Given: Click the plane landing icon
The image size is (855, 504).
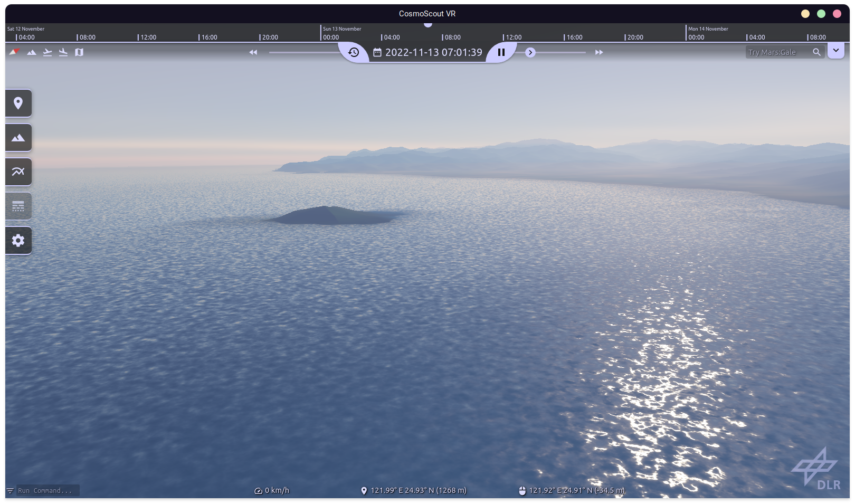Looking at the screenshot, I should [x=63, y=52].
